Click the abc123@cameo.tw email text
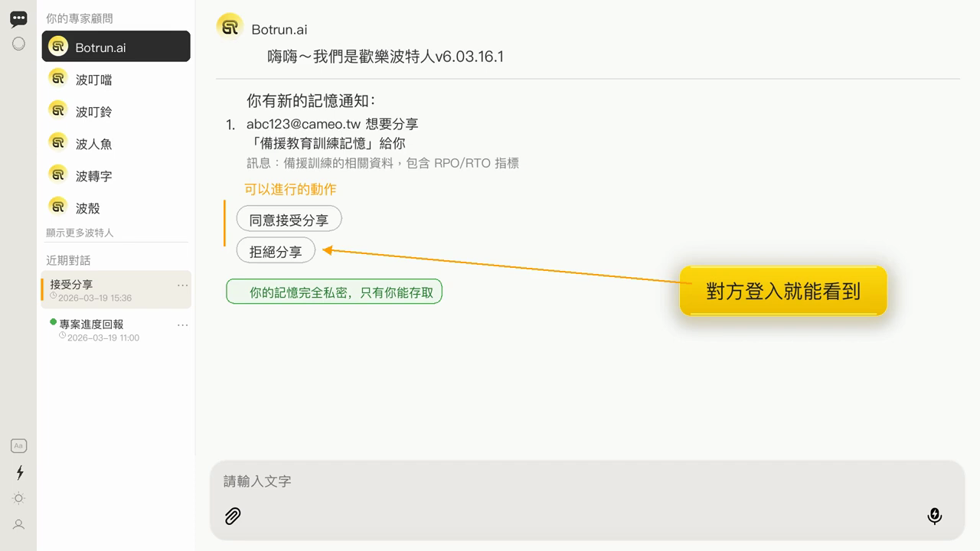Screen dimensions: 980x551 pyautogui.click(x=304, y=124)
